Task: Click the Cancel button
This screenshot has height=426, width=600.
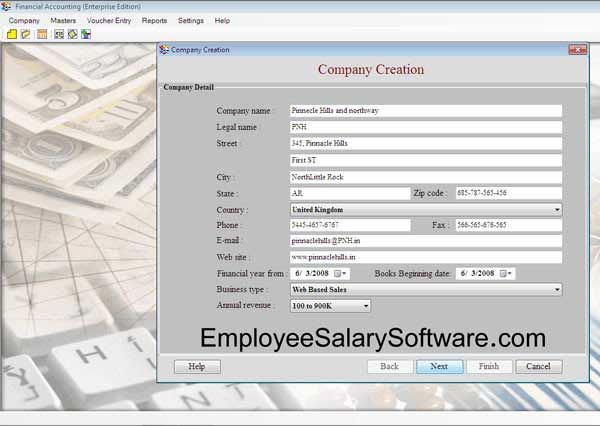Action: coord(539,367)
